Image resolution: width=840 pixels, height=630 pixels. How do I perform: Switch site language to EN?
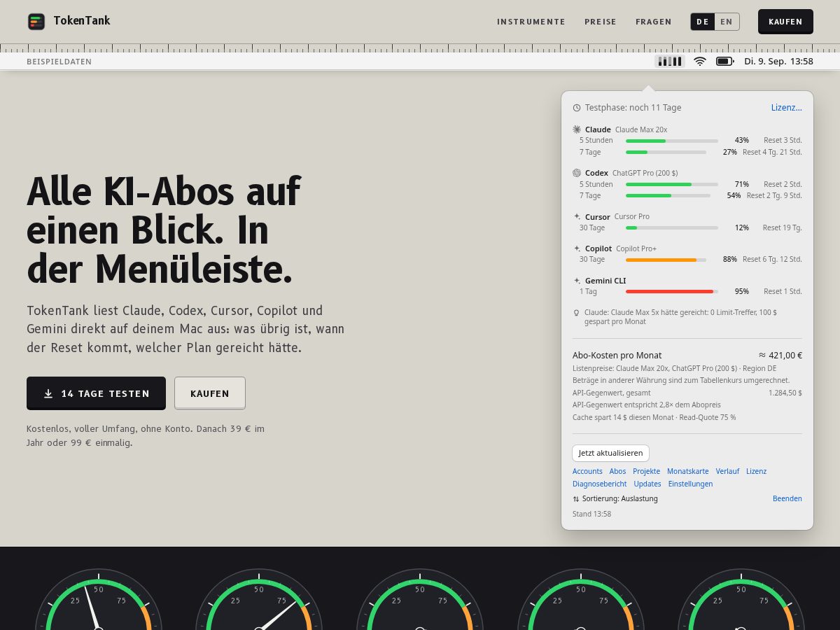[727, 22]
